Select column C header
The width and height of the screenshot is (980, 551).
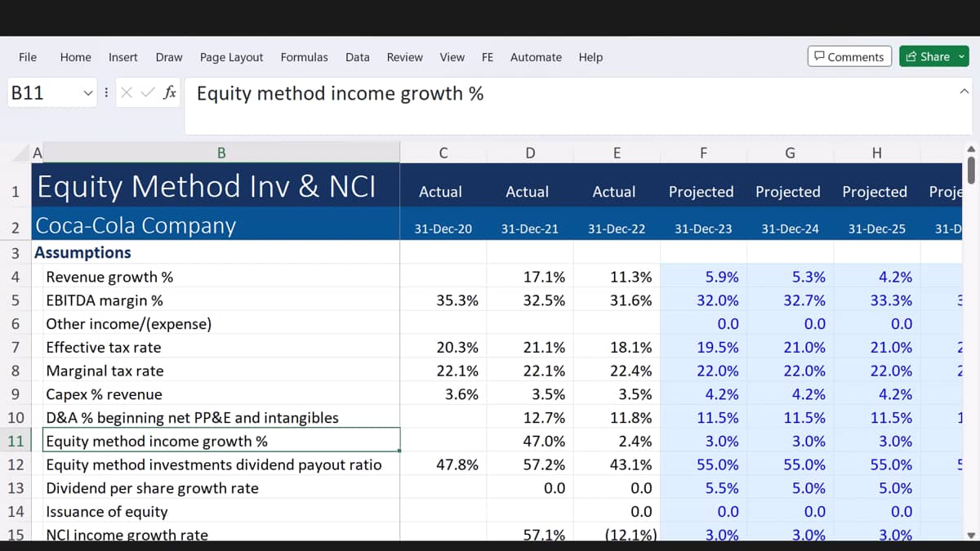(x=443, y=152)
